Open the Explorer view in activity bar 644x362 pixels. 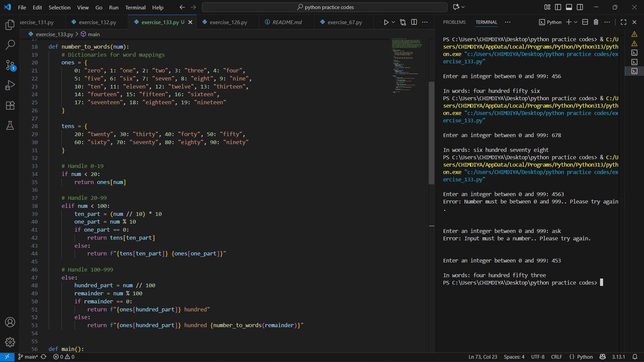[10, 25]
